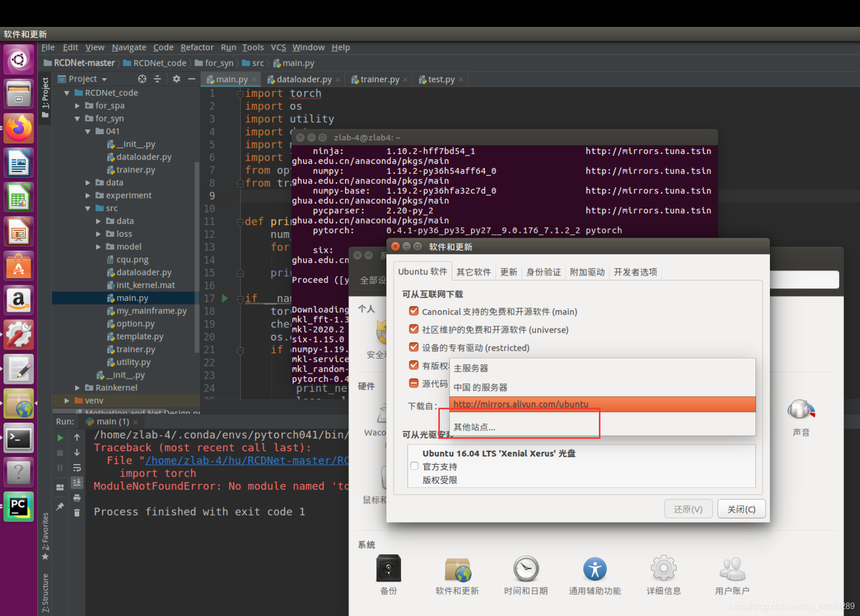Viewport: 860px width, 616px height.
Task: Open the 1: Project side tool tab
Action: point(46,97)
